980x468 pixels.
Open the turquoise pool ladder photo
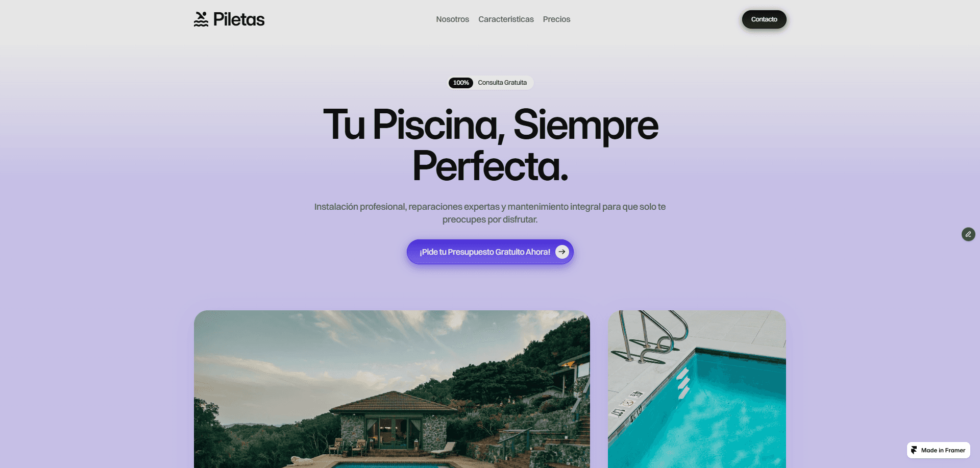[x=697, y=389]
